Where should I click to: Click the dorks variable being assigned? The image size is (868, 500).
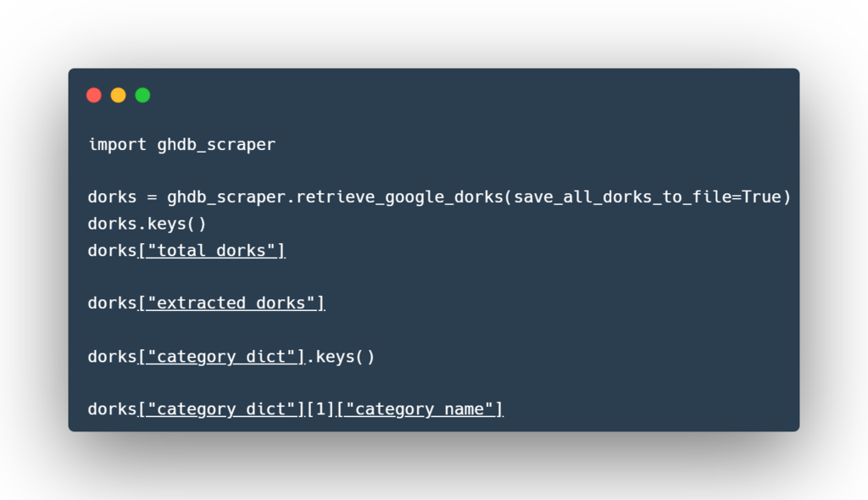pyautogui.click(x=112, y=197)
